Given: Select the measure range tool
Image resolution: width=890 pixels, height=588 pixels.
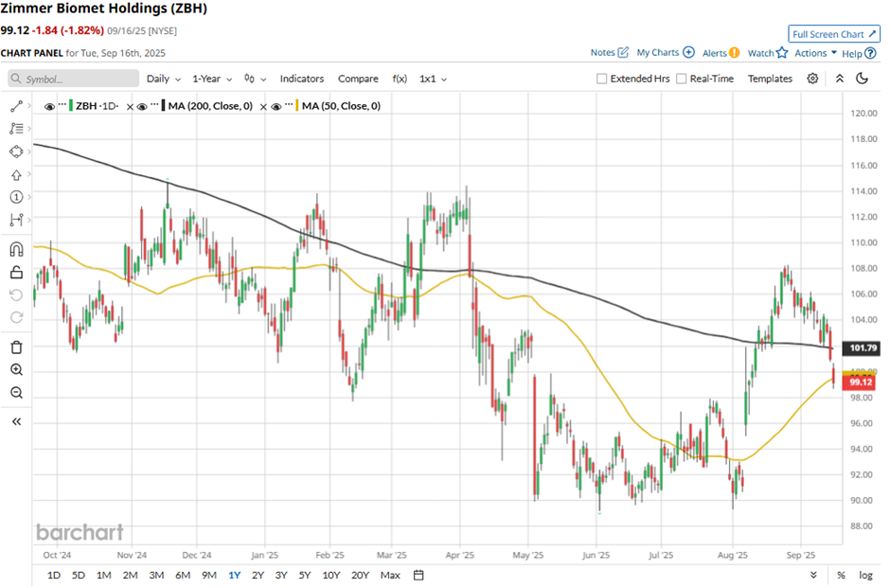Looking at the screenshot, I should 16,220.
